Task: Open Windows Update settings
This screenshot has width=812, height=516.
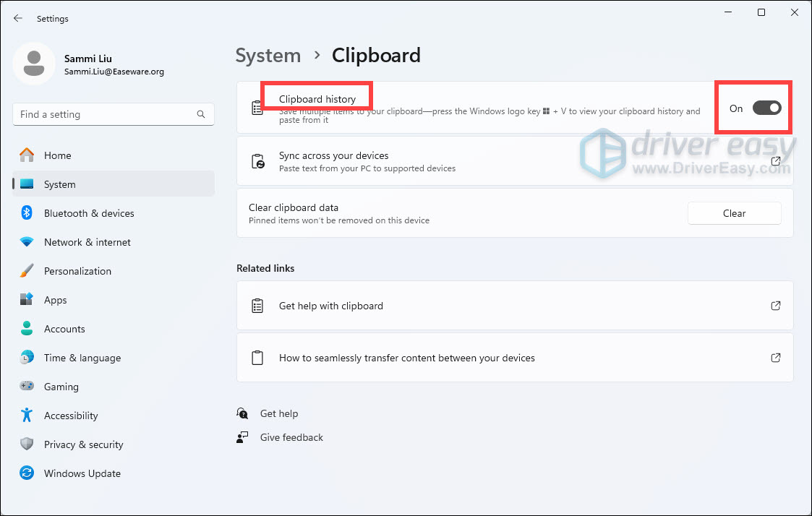Action: [x=82, y=473]
